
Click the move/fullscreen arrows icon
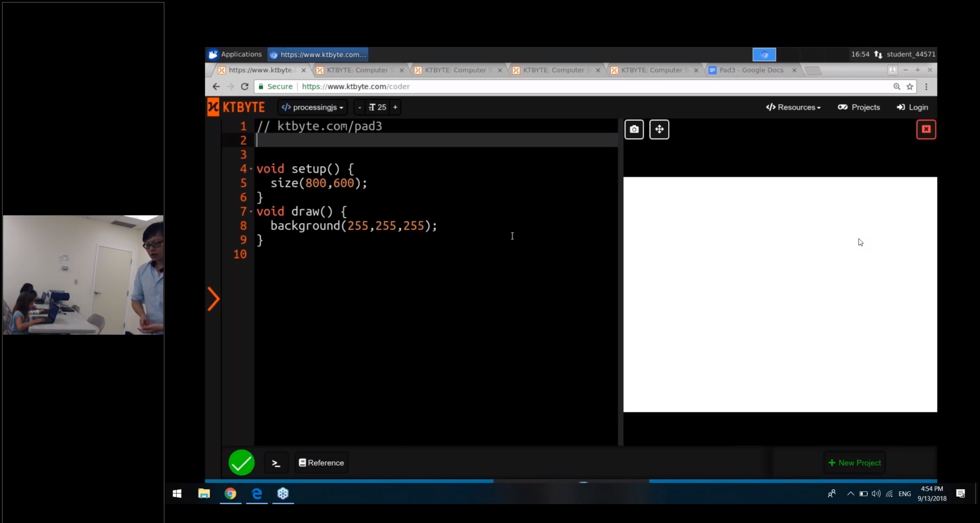(x=659, y=130)
